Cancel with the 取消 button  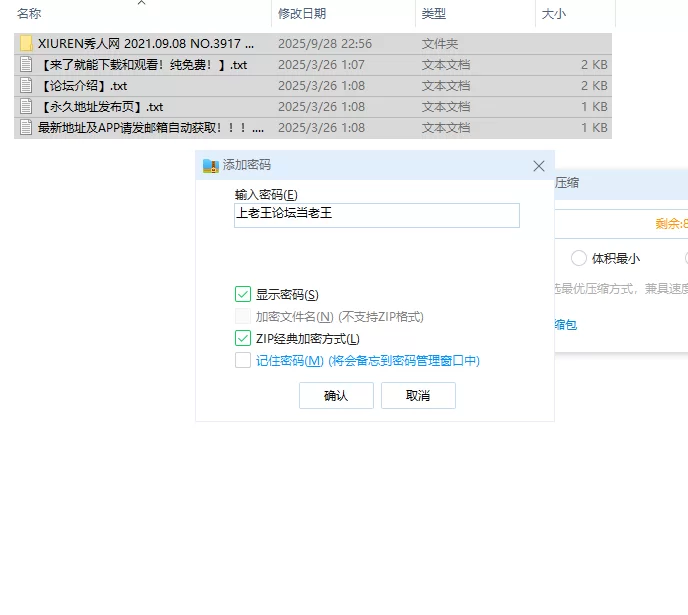pyautogui.click(x=418, y=396)
